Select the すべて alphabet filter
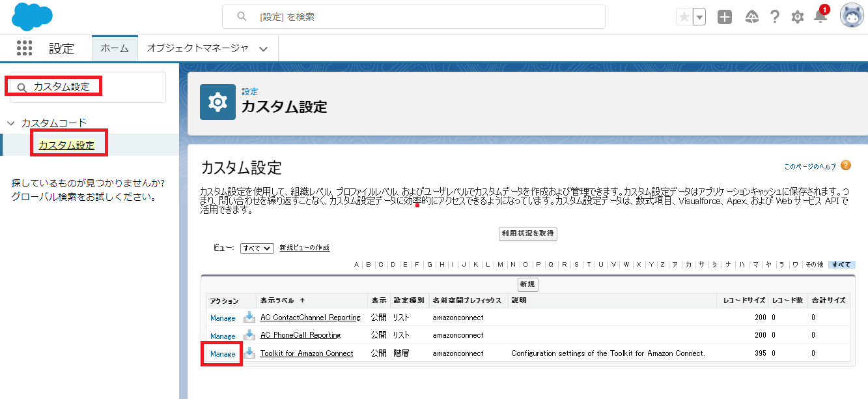 tap(841, 265)
